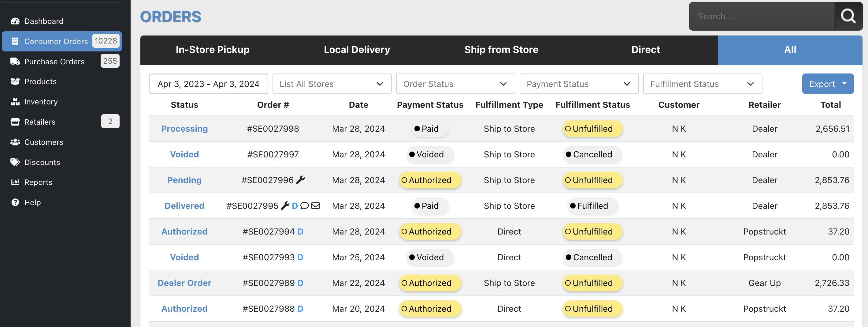Click the Inventory boxes icon
This screenshot has width=868, height=327.
15,102
